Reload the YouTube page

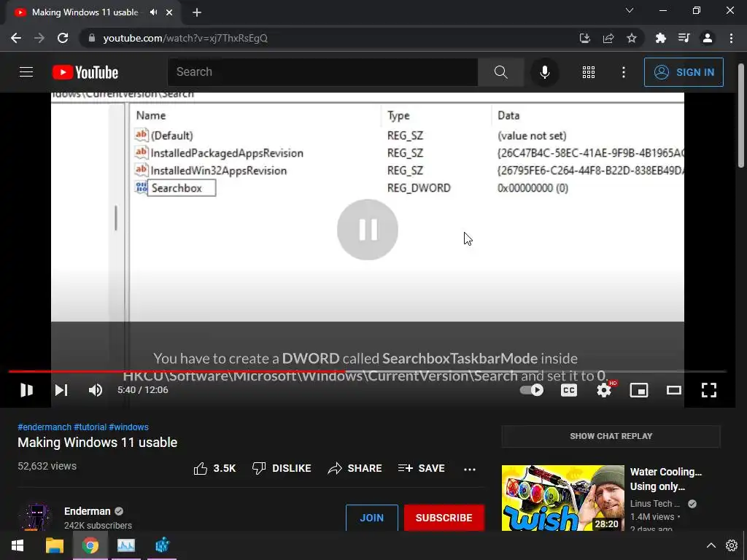coord(63,38)
